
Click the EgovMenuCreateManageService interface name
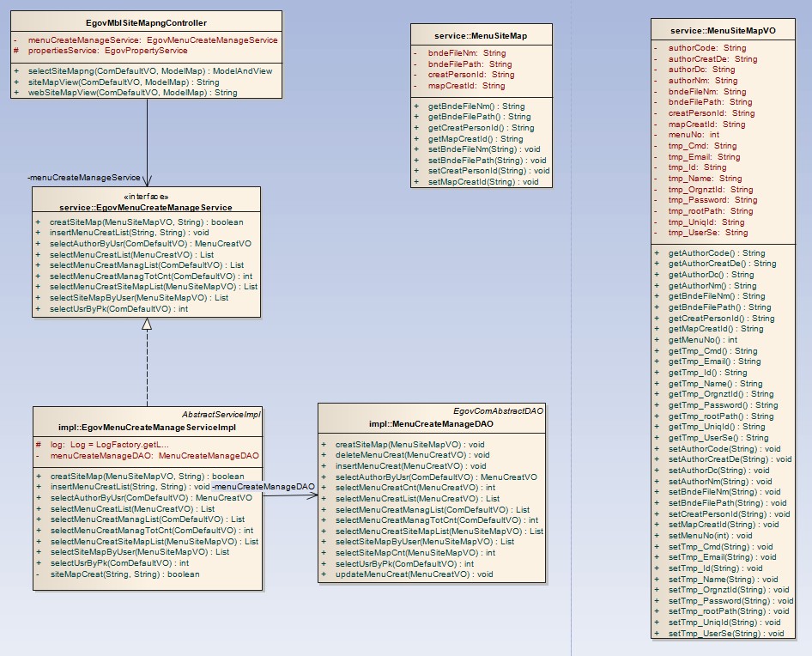(x=146, y=207)
